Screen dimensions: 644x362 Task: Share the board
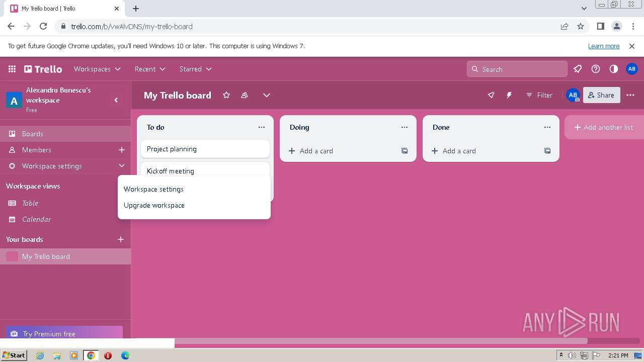click(601, 95)
